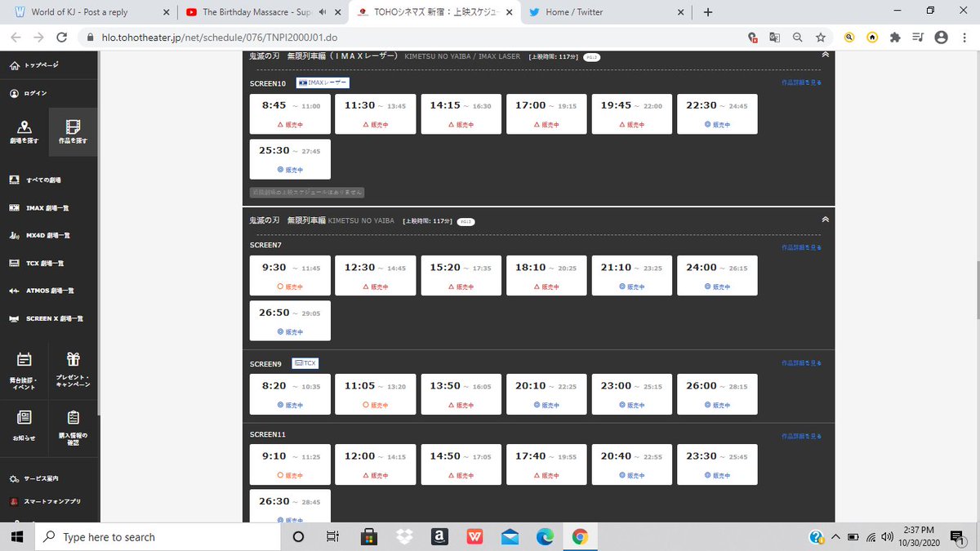Click the 作品詳細を見る link for SCREEN10

pyautogui.click(x=801, y=82)
